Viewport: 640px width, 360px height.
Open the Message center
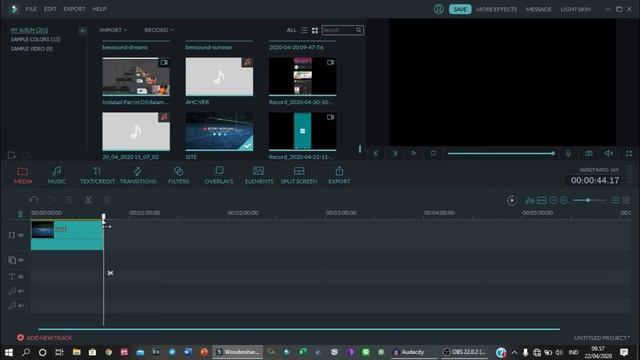tap(538, 9)
